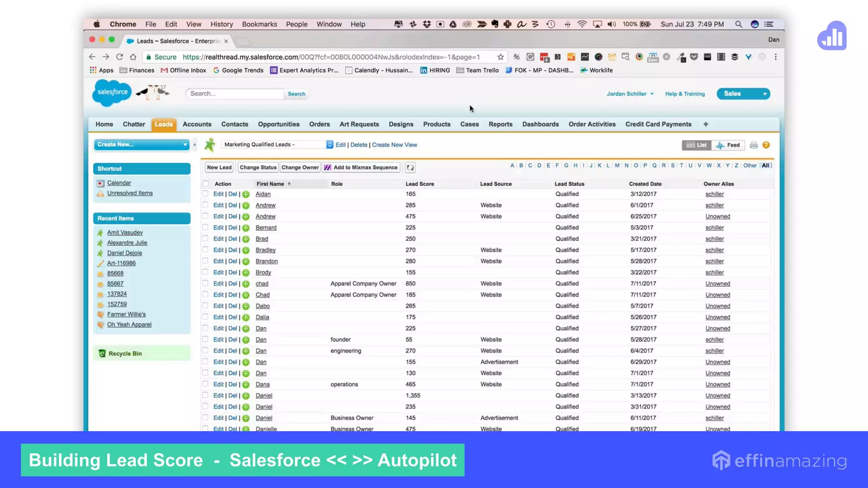868x488 pixels.
Task: Click Add to Mixmax Sequence button
Action: click(361, 167)
